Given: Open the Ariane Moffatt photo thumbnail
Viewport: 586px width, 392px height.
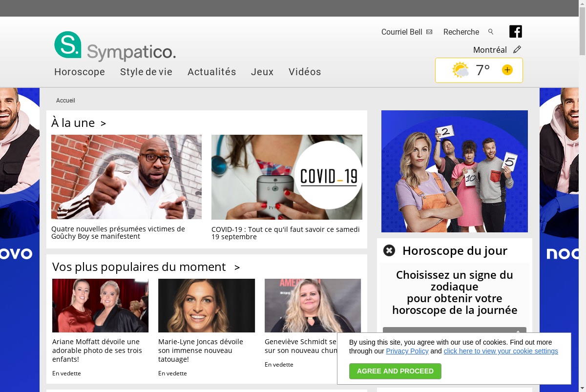Looking at the screenshot, I should click(x=100, y=306).
